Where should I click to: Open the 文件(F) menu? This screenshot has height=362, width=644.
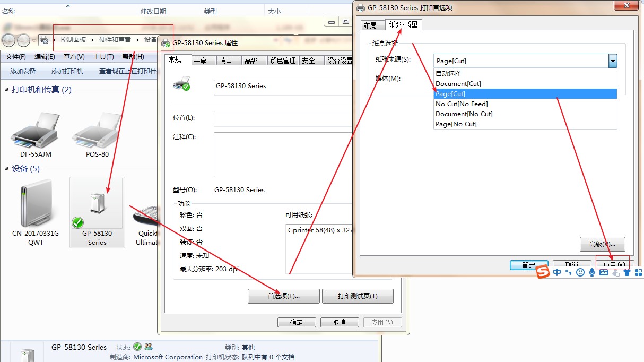(16, 57)
